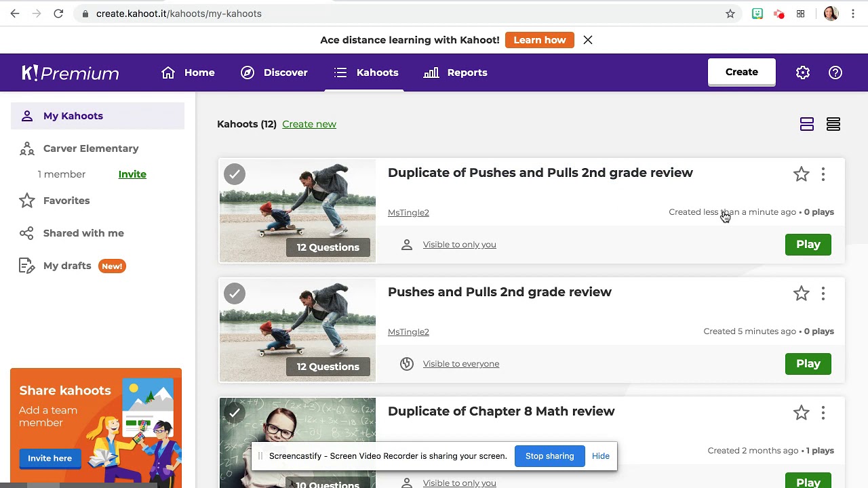Stop sharing the Screencastify screen recording
This screenshot has height=488, width=868.
tap(550, 456)
